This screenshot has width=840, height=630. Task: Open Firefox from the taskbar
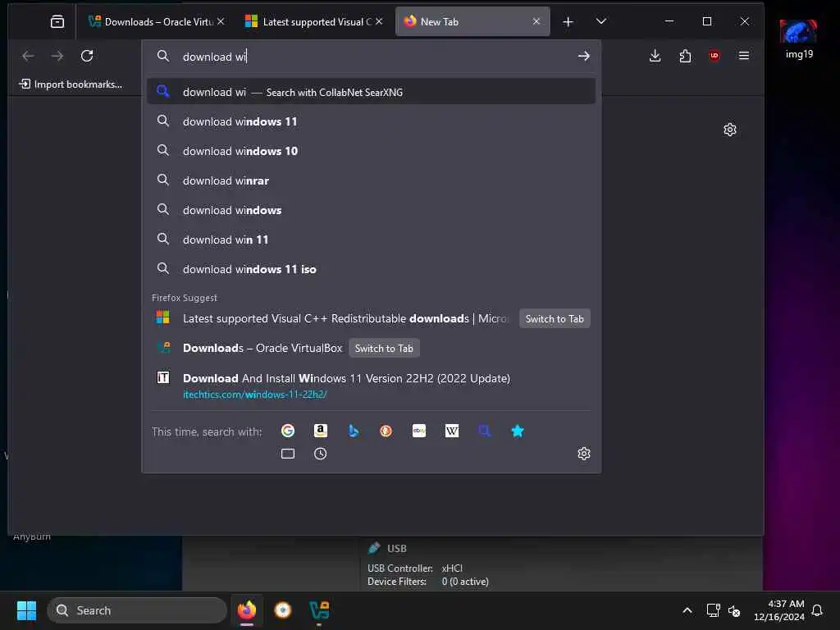point(247,610)
